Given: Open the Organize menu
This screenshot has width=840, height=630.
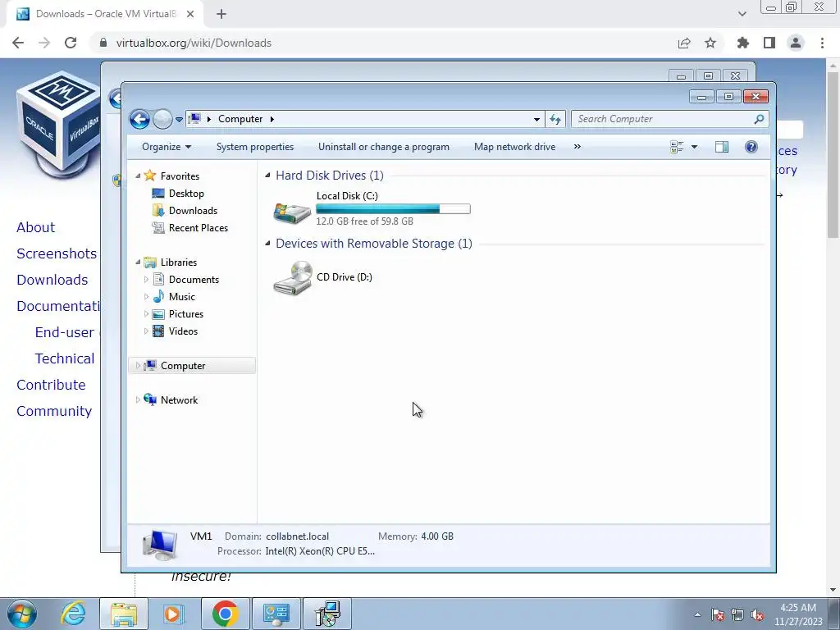Looking at the screenshot, I should [167, 147].
